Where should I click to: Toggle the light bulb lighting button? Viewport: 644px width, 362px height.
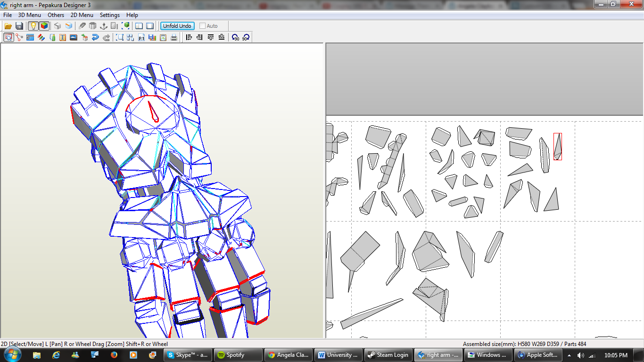33,26
